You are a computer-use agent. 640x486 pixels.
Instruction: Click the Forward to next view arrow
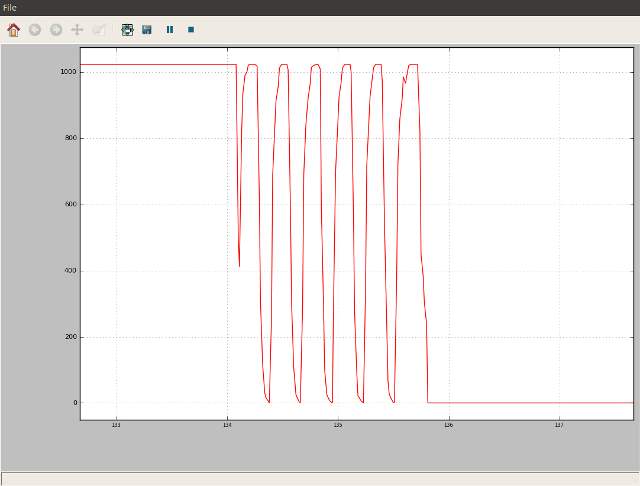click(56, 30)
